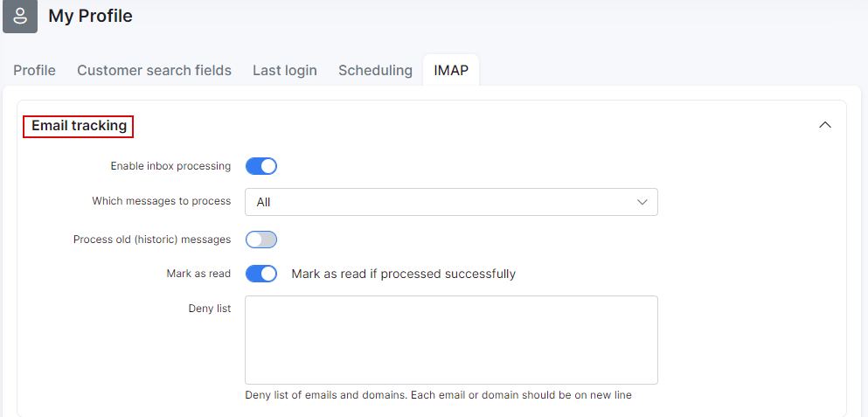Click the Deny list help text below the box
Viewport: 868px width, 417px height.
[x=439, y=395]
